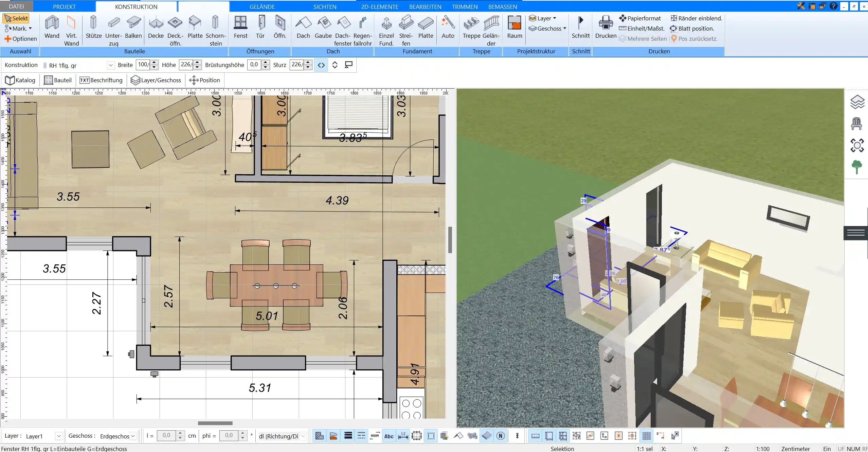868x452 pixels.
Task: Click the Beschriftung button
Action: click(x=101, y=80)
